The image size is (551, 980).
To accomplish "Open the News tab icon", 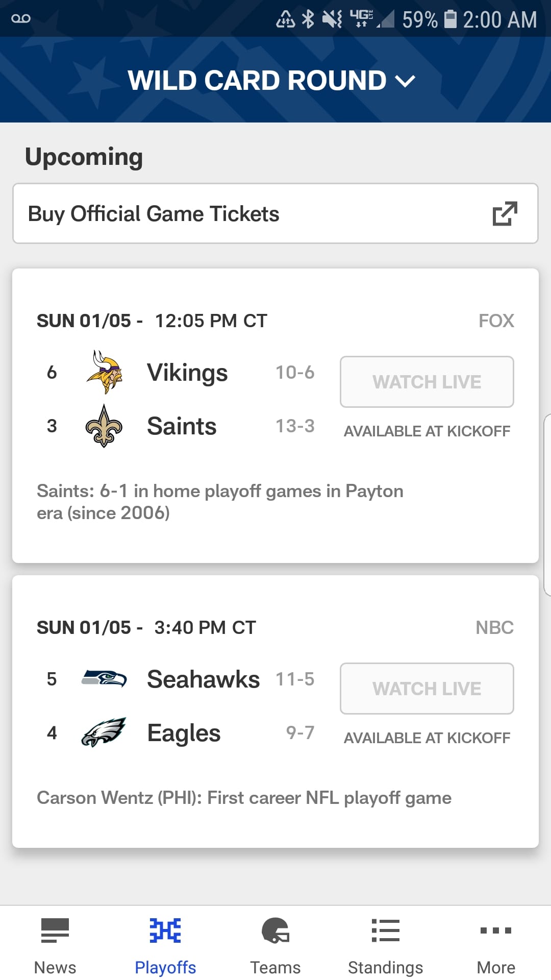I will coord(55,930).
